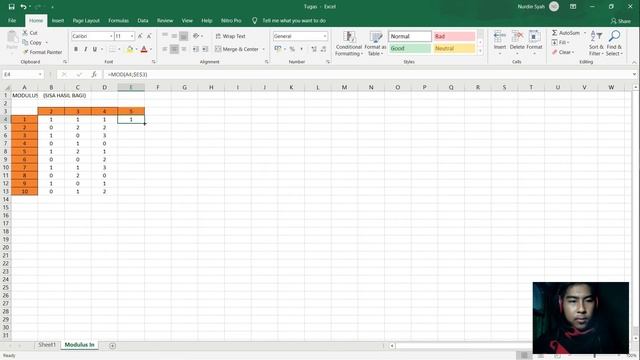640x360 pixels.
Task: Open the Name Box E4 dropdown
Action: (x=40, y=74)
